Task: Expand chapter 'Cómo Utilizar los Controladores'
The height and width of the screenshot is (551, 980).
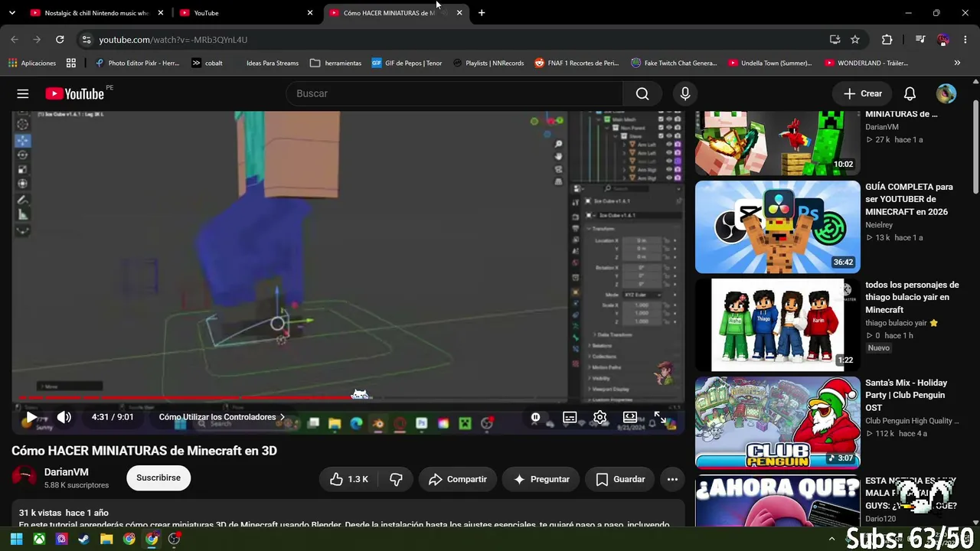Action: tap(222, 417)
